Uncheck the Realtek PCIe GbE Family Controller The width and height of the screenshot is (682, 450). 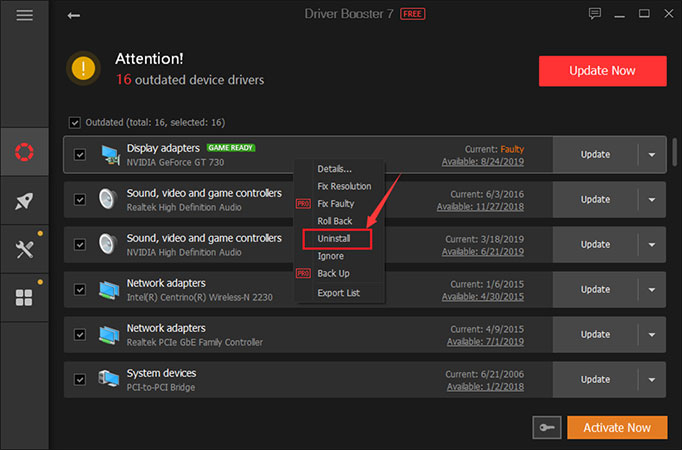[80, 334]
